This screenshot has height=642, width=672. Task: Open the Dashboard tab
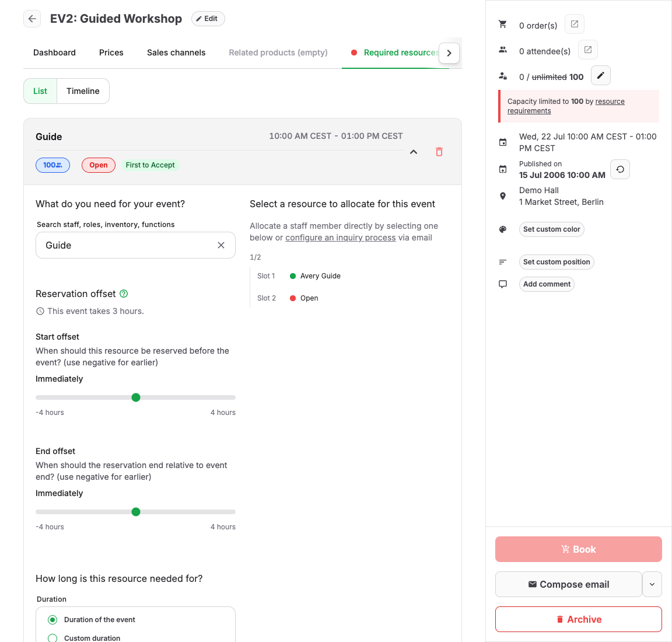pos(54,53)
